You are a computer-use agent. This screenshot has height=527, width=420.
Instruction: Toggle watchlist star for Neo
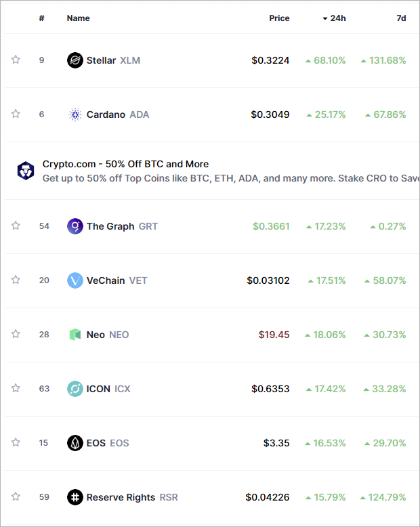point(16,334)
